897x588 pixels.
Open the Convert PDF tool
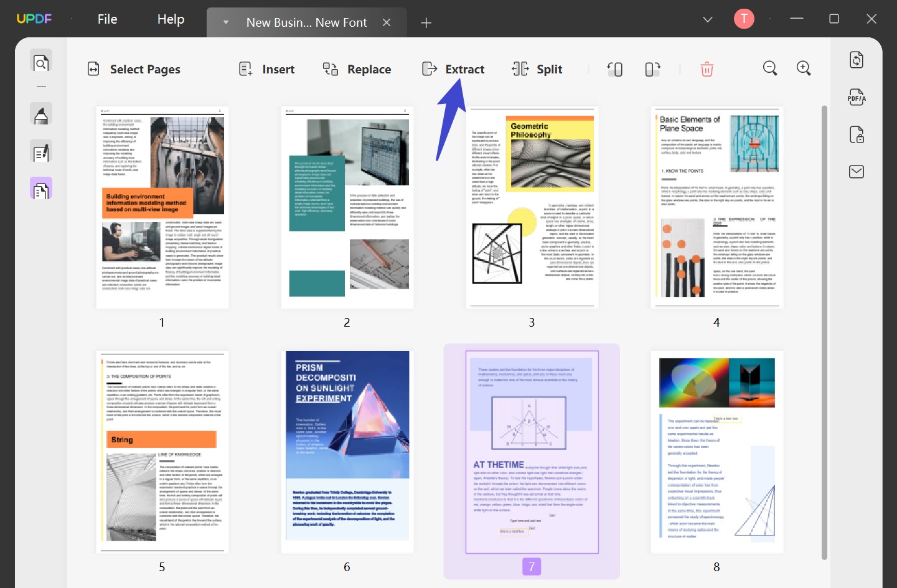(x=856, y=59)
